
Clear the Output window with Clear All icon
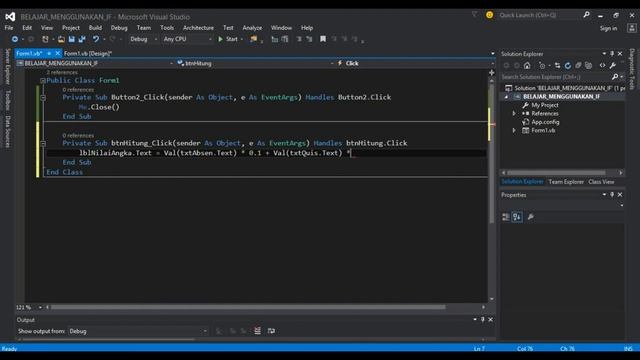[257, 331]
